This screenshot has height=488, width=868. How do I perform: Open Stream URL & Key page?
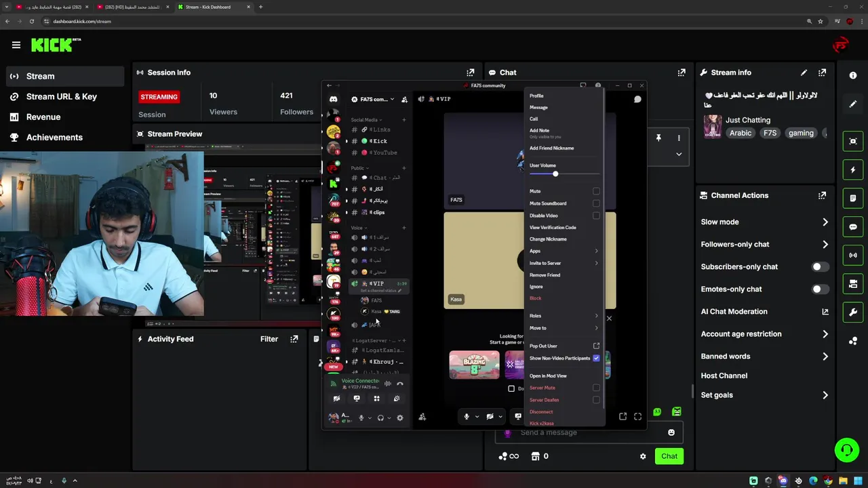click(62, 96)
